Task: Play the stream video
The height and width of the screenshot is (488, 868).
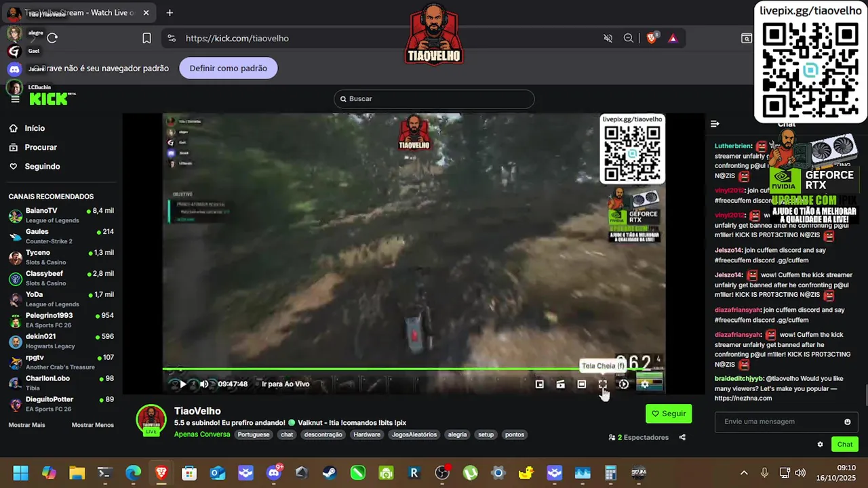Action: pyautogui.click(x=182, y=384)
